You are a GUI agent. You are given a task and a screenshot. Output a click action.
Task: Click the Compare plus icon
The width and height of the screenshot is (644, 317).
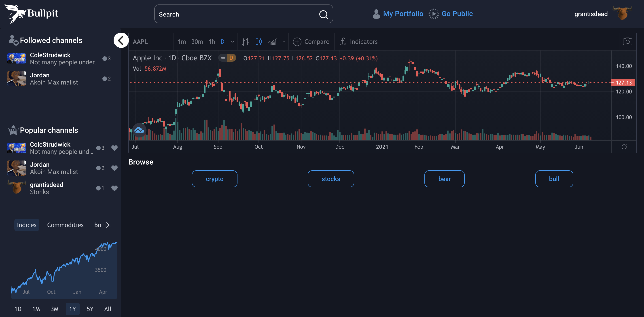tap(297, 42)
